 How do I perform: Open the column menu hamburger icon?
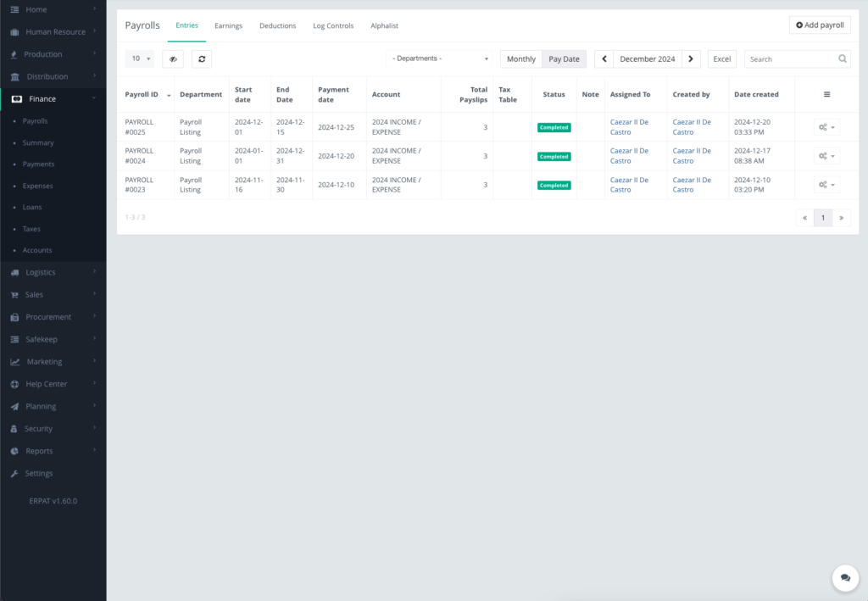click(x=826, y=94)
